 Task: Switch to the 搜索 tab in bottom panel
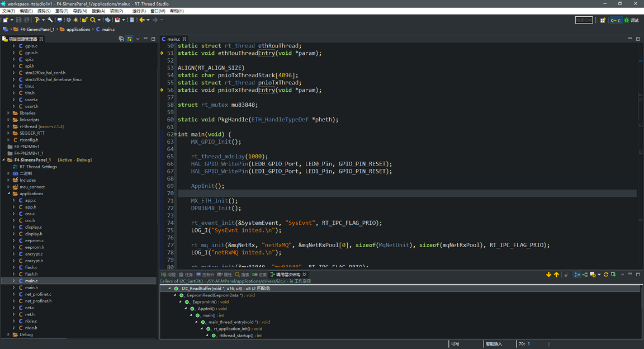coord(242,275)
